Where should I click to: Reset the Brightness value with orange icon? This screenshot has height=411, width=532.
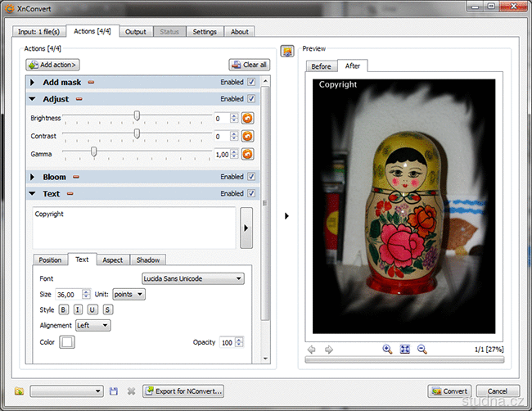point(247,118)
